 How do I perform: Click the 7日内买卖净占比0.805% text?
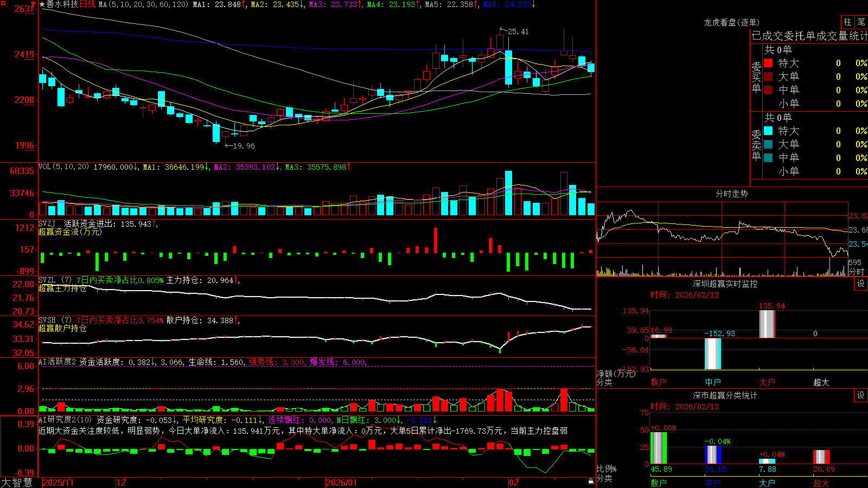click(120, 280)
